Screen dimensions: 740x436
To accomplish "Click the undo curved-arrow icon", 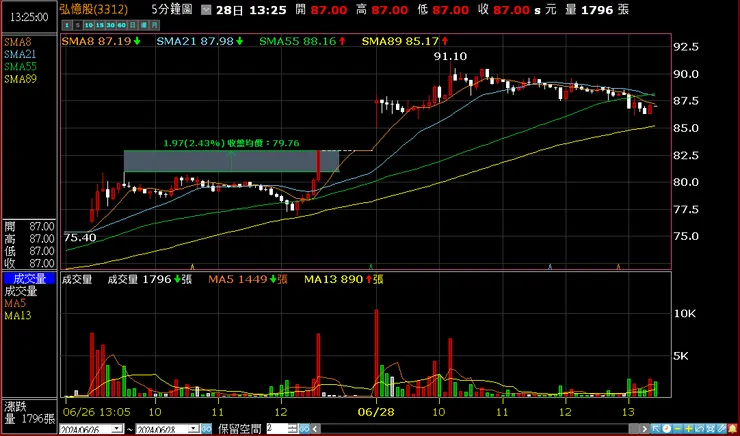I will tap(699, 429).
